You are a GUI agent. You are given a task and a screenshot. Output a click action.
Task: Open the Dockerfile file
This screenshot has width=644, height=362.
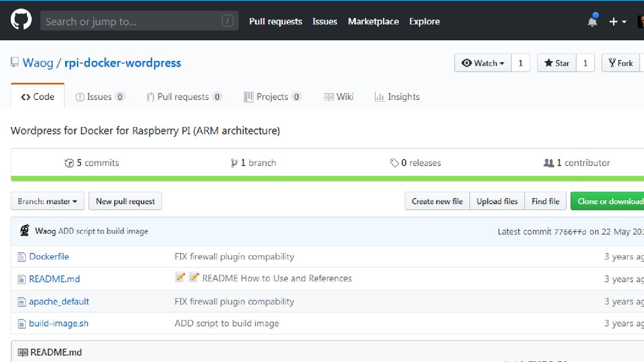click(49, 256)
